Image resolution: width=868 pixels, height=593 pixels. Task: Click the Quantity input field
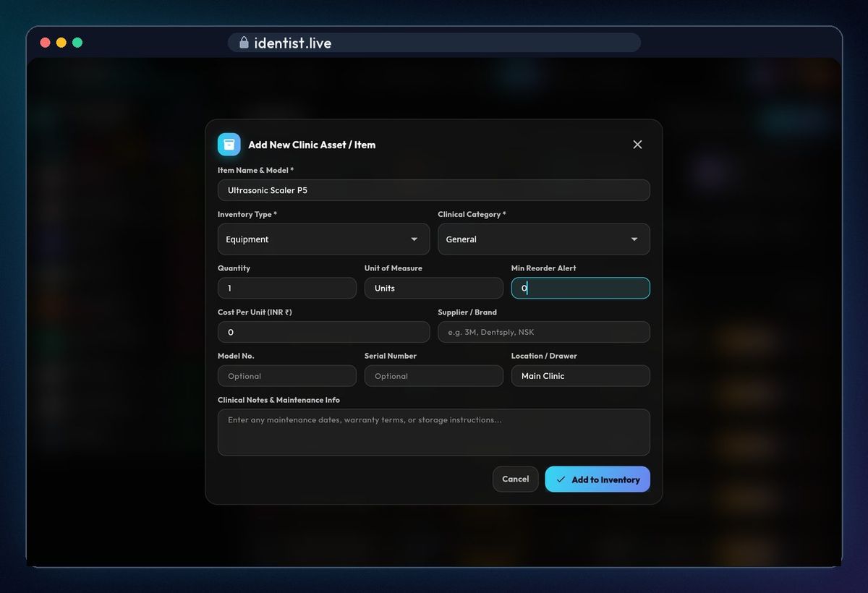click(x=287, y=288)
